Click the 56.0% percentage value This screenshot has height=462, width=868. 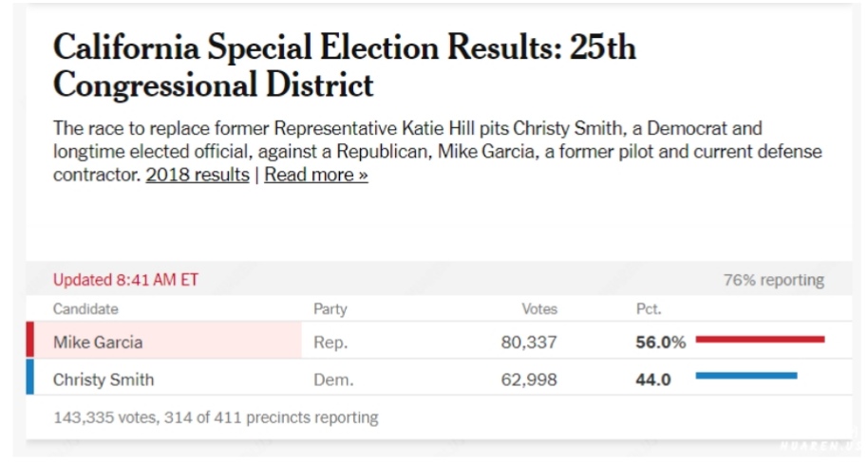660,342
